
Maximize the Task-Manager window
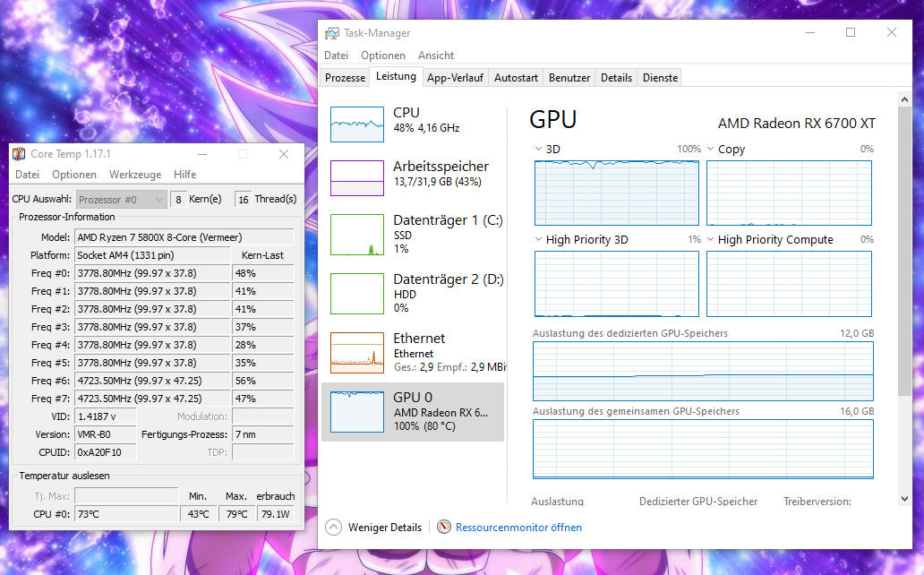coord(851,32)
